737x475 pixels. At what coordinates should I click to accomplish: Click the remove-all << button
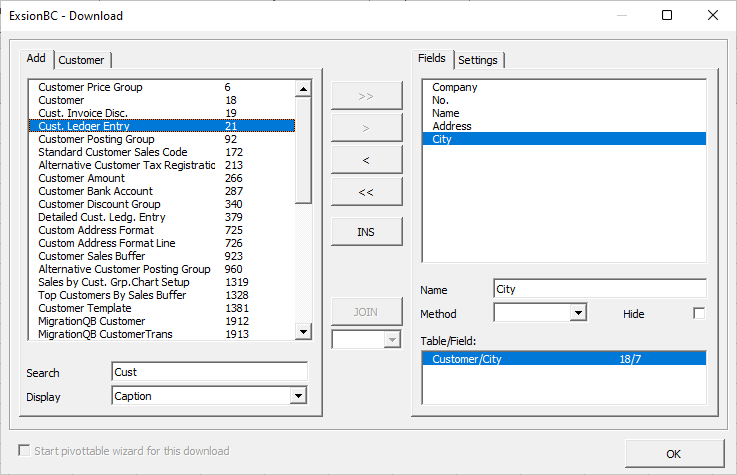[x=367, y=192]
